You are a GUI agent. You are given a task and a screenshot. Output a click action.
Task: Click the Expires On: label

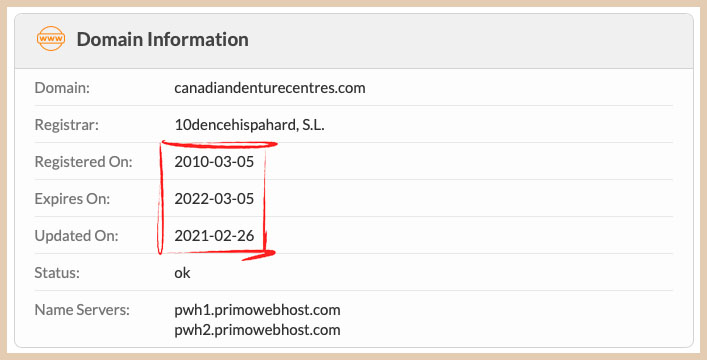click(x=72, y=198)
